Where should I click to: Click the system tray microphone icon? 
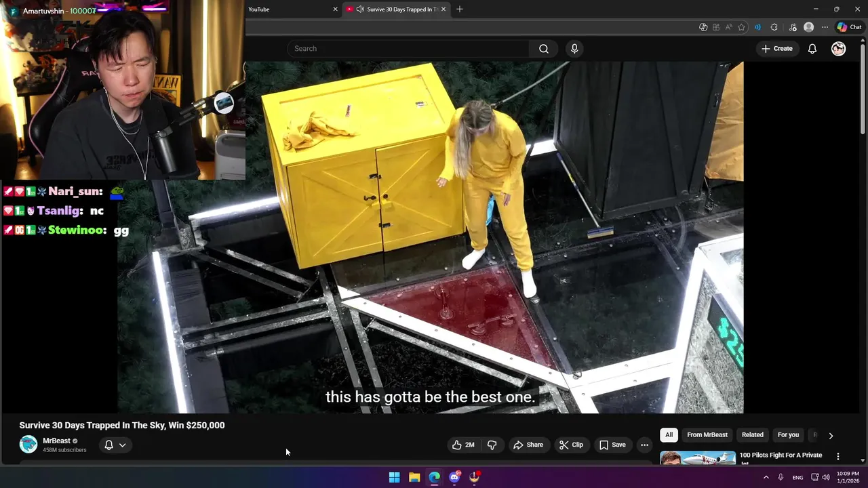[781, 477]
